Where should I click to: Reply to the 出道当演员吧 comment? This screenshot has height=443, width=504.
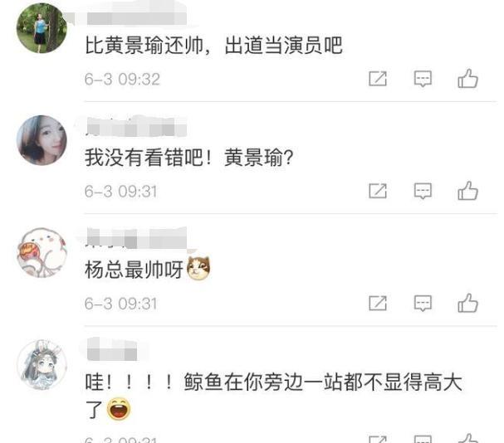[x=423, y=78]
